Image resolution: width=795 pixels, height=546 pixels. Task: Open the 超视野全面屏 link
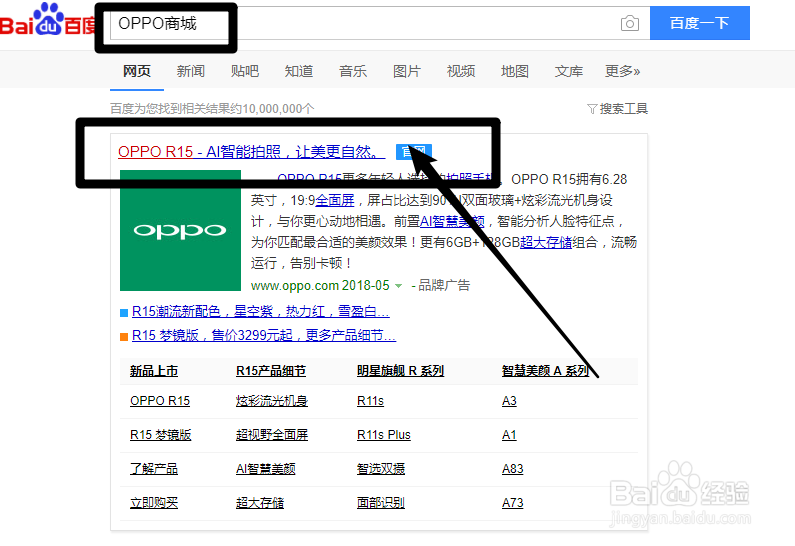(x=272, y=435)
